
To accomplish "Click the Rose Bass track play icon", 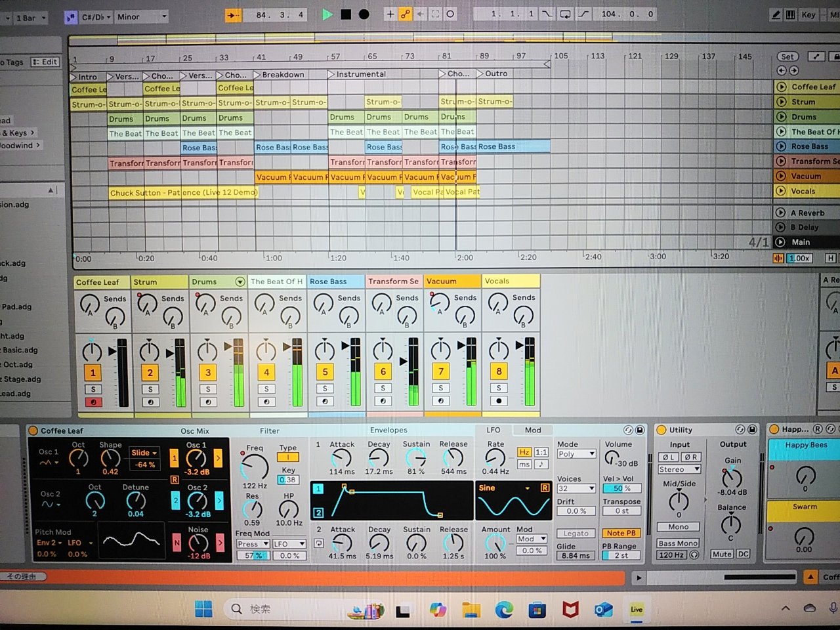I will tap(781, 146).
